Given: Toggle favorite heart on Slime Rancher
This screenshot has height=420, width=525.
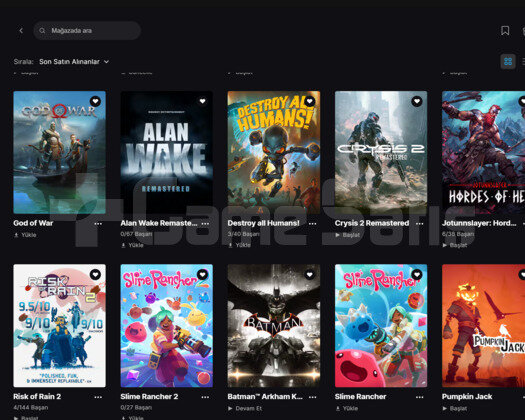Looking at the screenshot, I should click(417, 275).
